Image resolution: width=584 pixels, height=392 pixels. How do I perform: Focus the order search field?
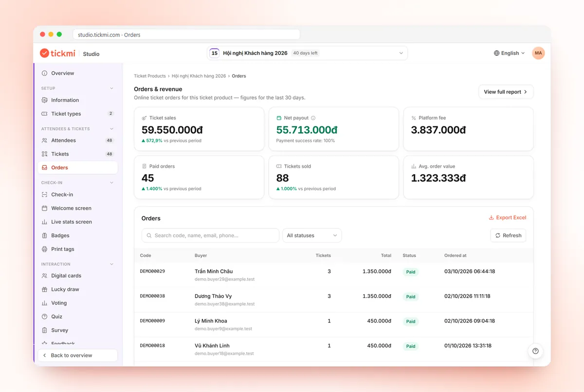[x=210, y=235]
